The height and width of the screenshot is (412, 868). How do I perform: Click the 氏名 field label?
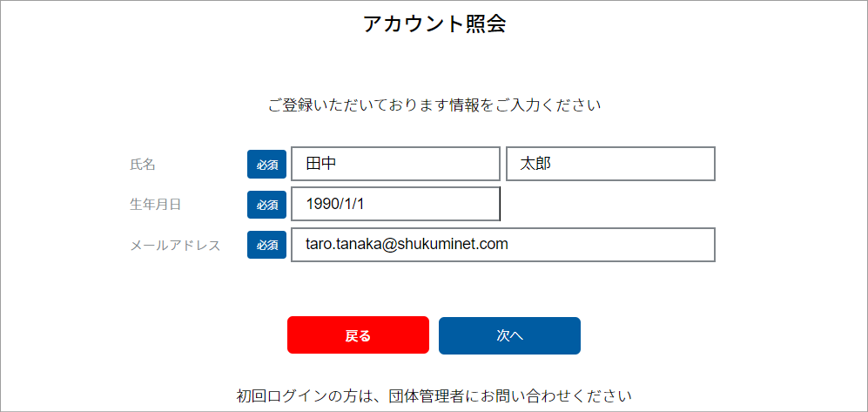(143, 164)
